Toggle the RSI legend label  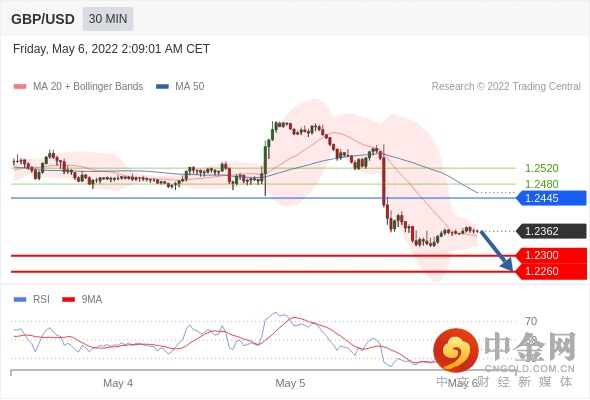pyautogui.click(x=41, y=300)
